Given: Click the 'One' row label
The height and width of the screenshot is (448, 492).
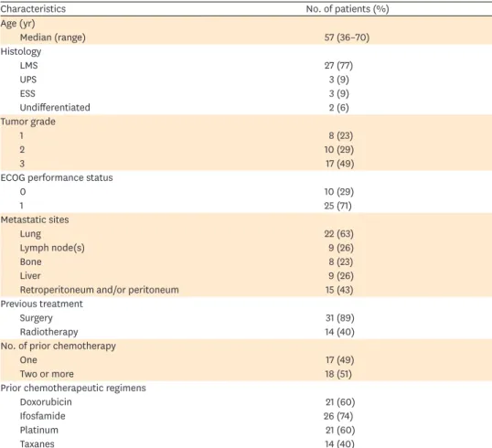Looking at the screenshot, I should tap(28, 360).
